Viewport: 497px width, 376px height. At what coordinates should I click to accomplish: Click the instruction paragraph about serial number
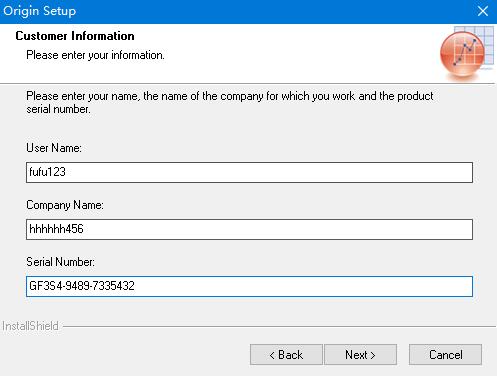230,102
